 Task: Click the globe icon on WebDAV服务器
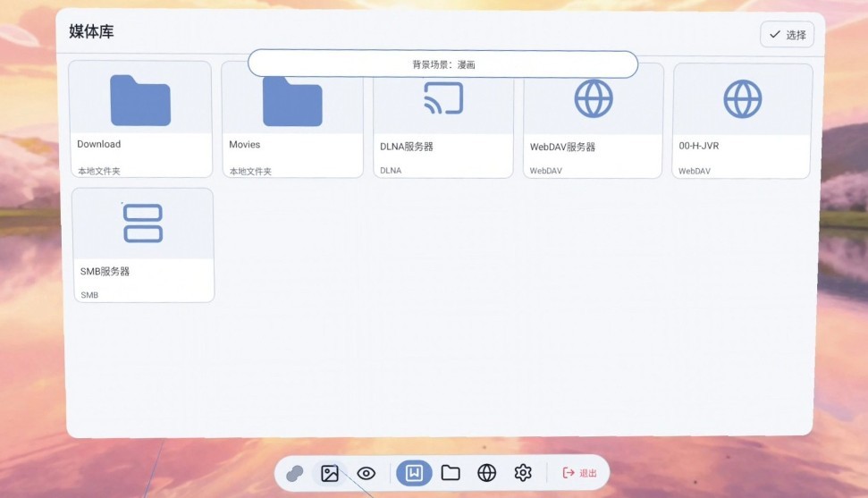594,98
